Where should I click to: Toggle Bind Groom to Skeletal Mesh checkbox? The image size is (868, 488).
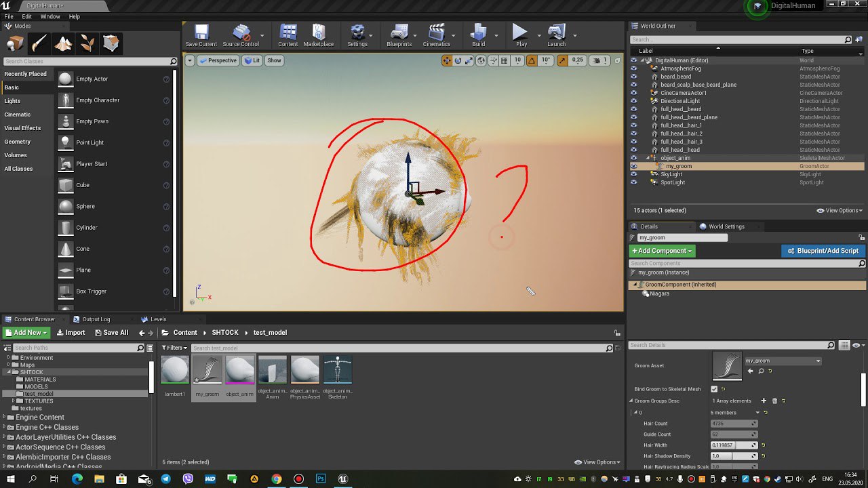click(714, 389)
